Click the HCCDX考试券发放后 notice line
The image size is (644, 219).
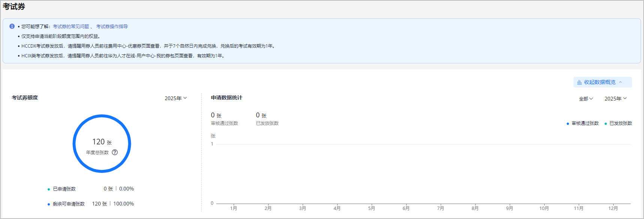point(149,46)
